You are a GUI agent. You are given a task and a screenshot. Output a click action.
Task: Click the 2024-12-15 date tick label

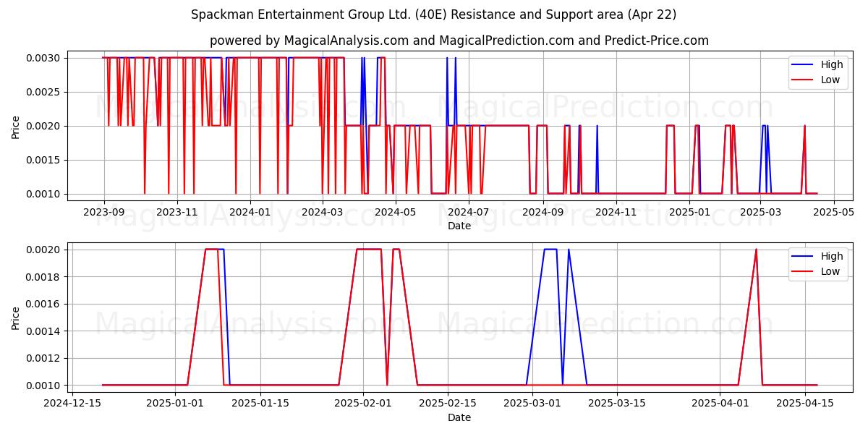[x=72, y=403]
